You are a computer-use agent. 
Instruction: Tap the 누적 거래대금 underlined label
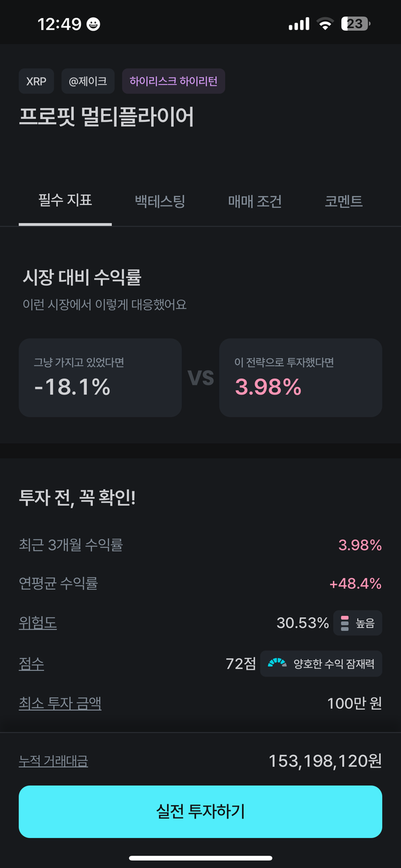53,761
